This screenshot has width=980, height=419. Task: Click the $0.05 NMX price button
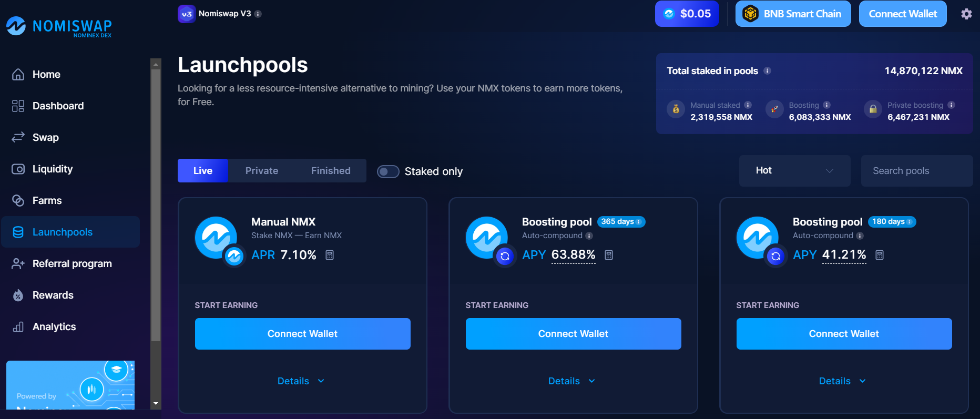coord(687,14)
